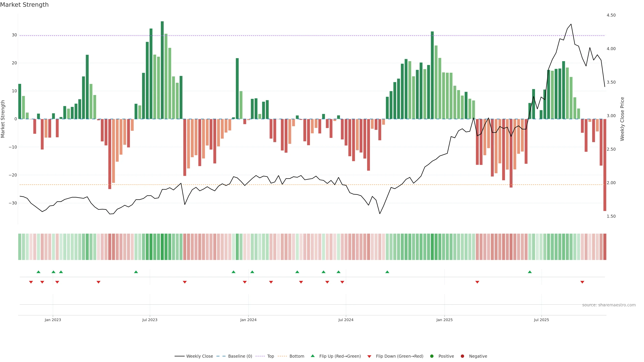Click the rightmost green flip-up triangle marker

530,272
